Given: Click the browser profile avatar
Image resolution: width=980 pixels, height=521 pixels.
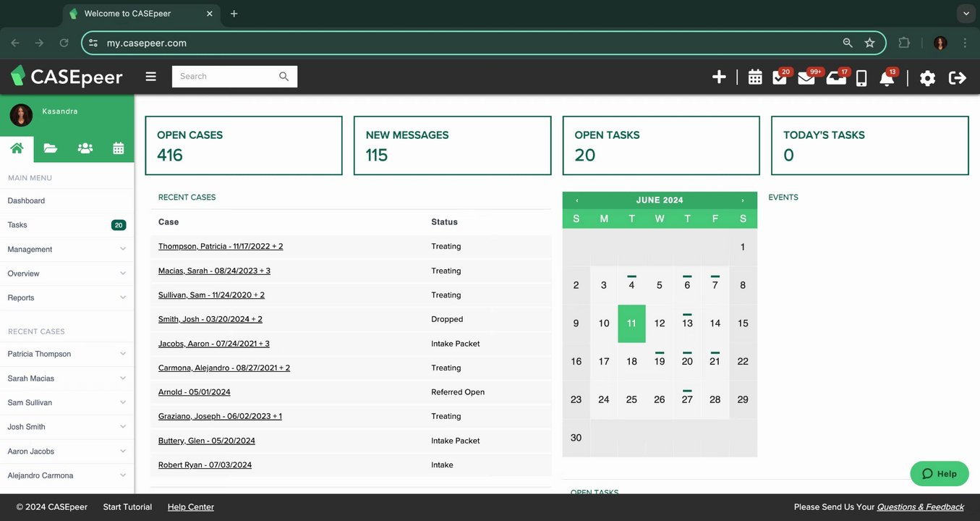Looking at the screenshot, I should point(940,43).
